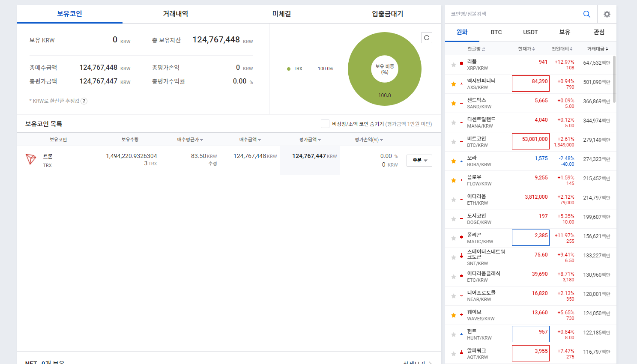This screenshot has height=364, width=637.
Task: Click the candle icon for ETC/KRW
Action: (461, 276)
